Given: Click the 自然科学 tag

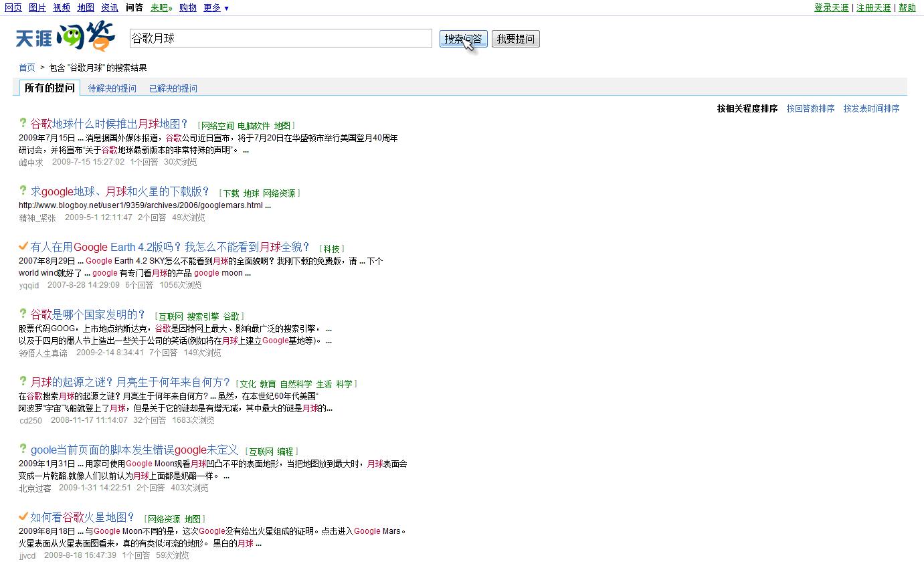Looking at the screenshot, I should tap(296, 384).
